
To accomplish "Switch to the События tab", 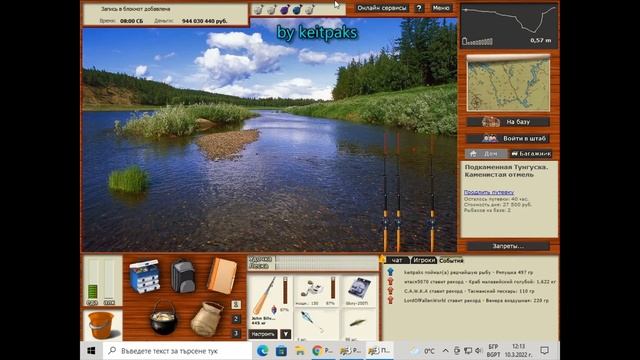I will tap(451, 260).
